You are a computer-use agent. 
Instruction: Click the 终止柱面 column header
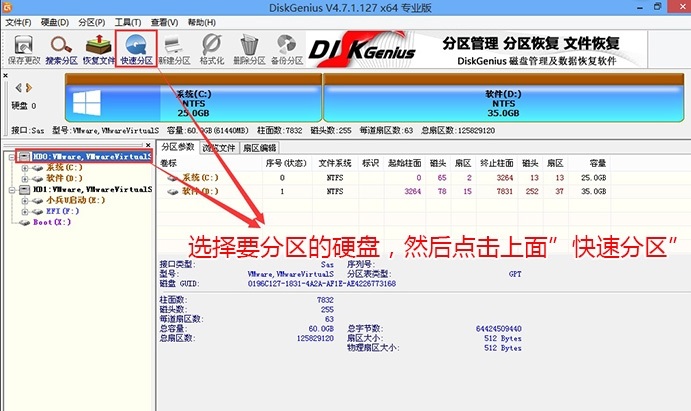coord(496,163)
